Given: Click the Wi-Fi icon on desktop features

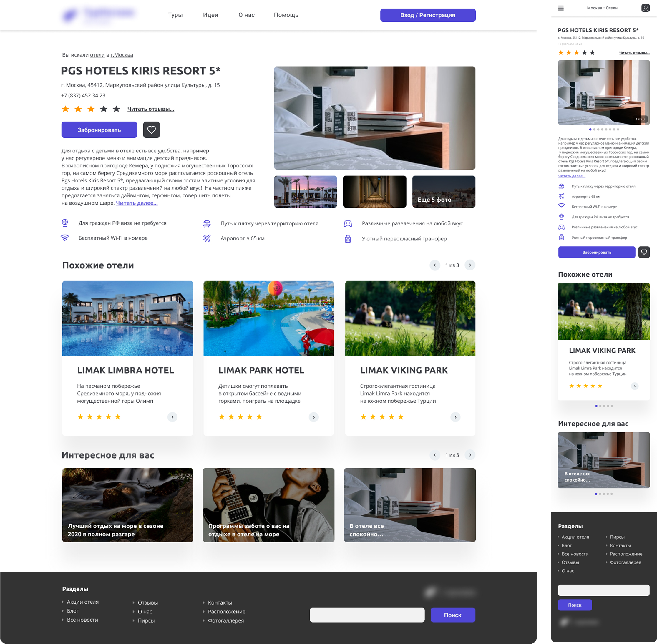Looking at the screenshot, I should pyautogui.click(x=65, y=238).
